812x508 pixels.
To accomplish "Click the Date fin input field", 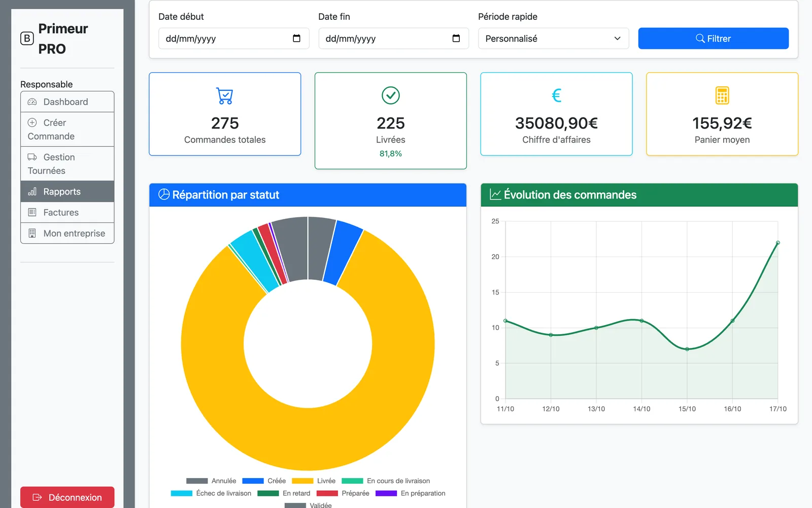I will pyautogui.click(x=393, y=39).
